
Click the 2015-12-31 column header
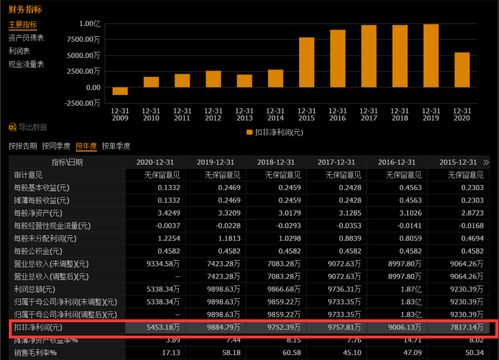(458, 162)
